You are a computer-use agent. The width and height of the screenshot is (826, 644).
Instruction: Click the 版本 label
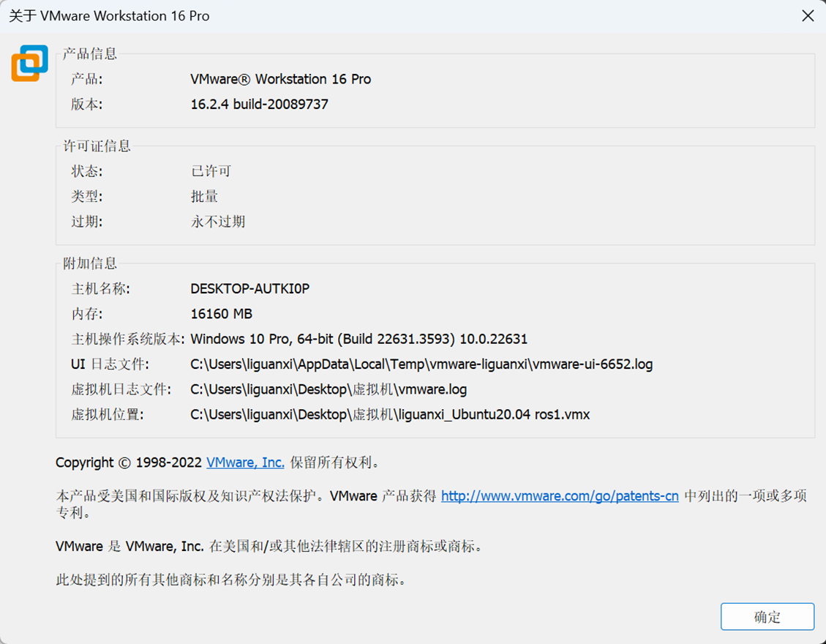[86, 104]
